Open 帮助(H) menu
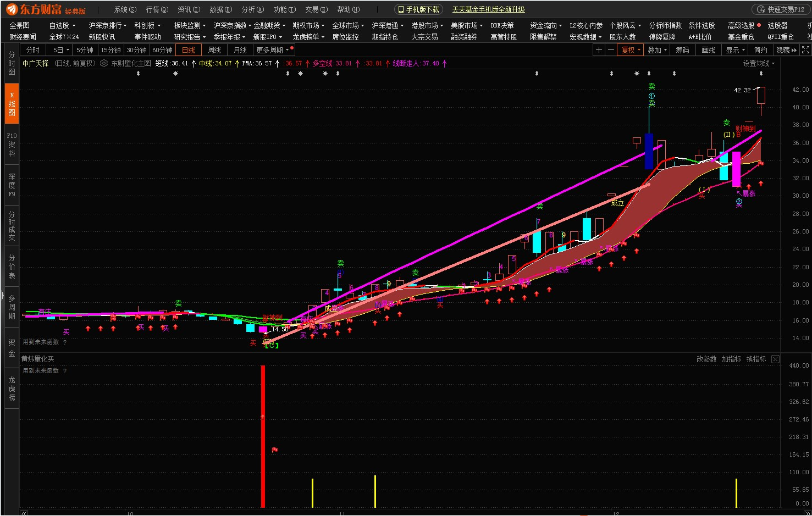The image size is (812, 516). coord(348,9)
